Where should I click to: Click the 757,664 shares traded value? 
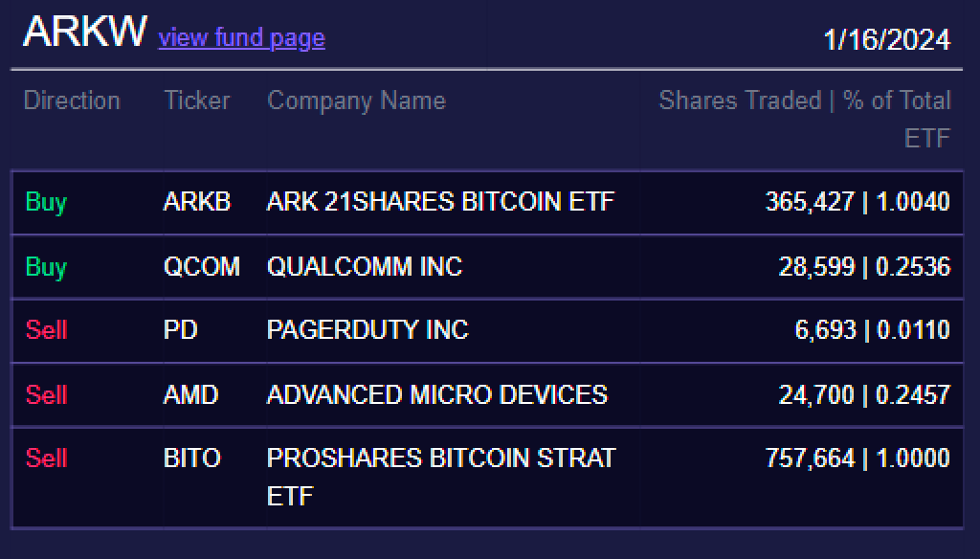coord(810,458)
